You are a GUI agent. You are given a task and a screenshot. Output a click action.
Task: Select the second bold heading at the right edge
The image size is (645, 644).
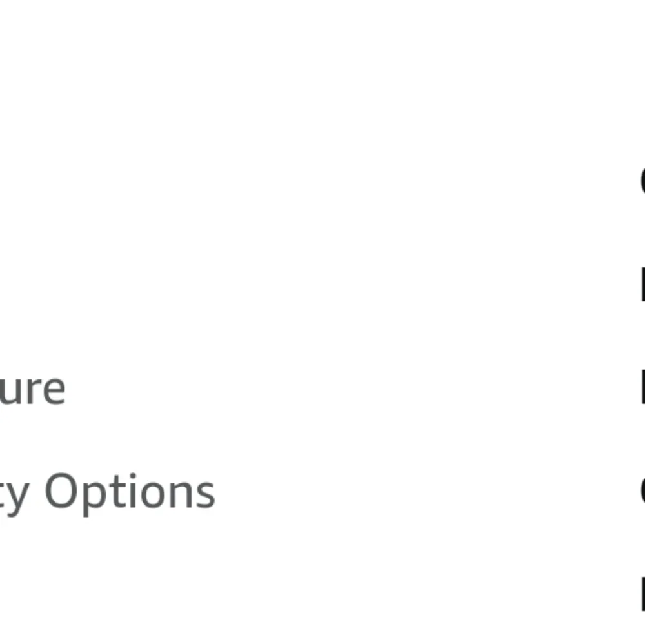(642, 285)
